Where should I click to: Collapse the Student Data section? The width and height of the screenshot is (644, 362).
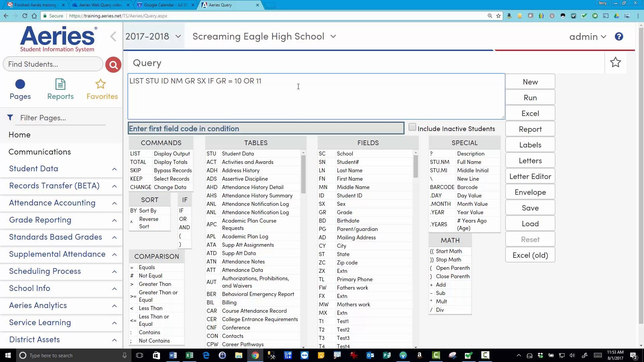[114, 169]
